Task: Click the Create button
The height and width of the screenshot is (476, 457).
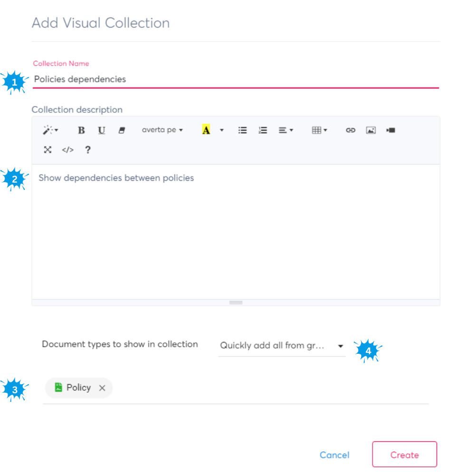Action: pos(404,455)
